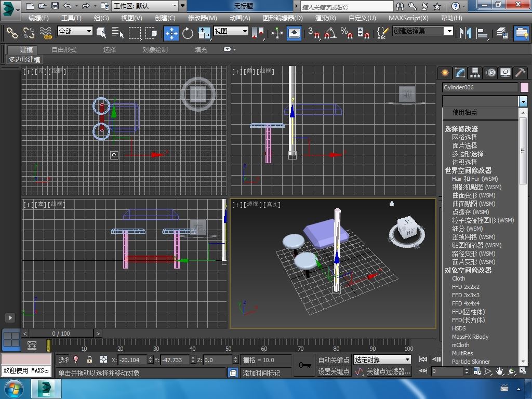Choose FFD 4x4x4 from modifier list
This screenshot has height=399, width=532.
pos(465,303)
